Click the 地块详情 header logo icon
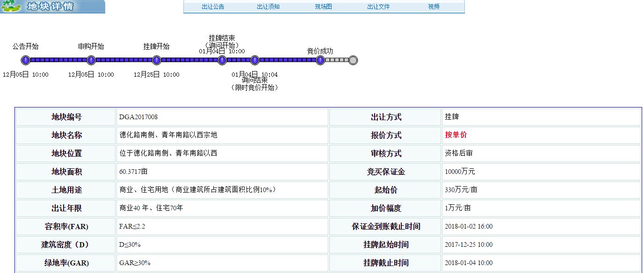 click(x=11, y=7)
